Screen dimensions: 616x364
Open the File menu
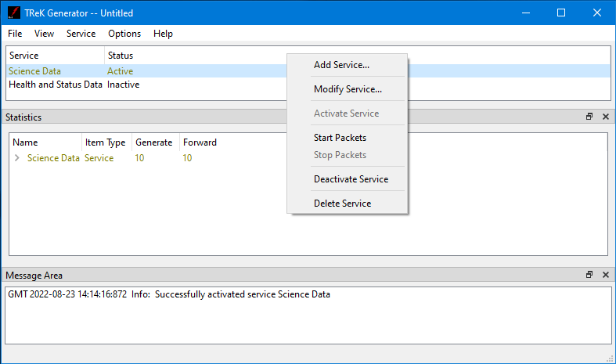15,34
